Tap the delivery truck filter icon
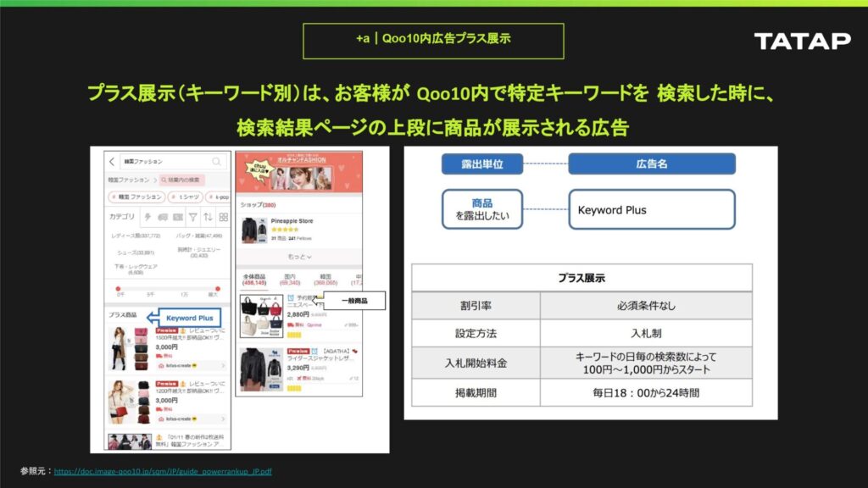The image size is (868, 488). pos(163,218)
